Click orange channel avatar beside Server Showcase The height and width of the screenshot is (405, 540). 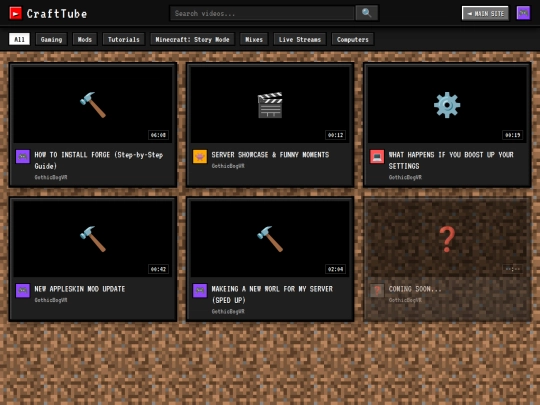point(200,156)
